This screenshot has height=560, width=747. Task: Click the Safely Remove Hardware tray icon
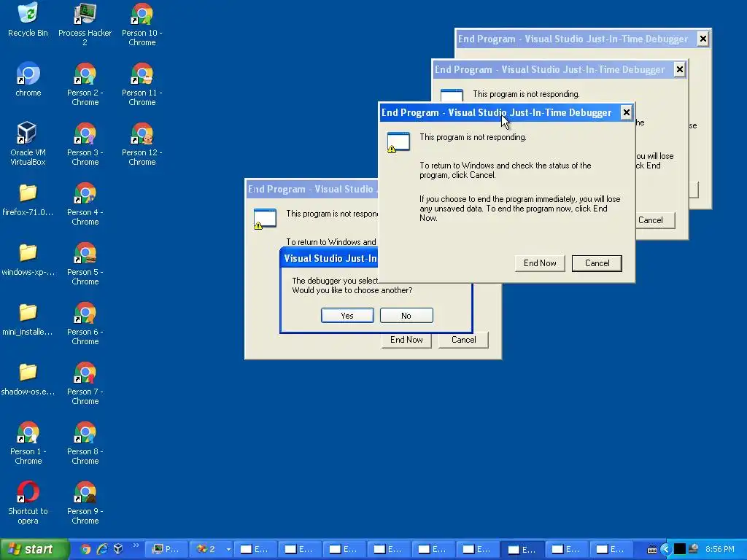[694, 549]
